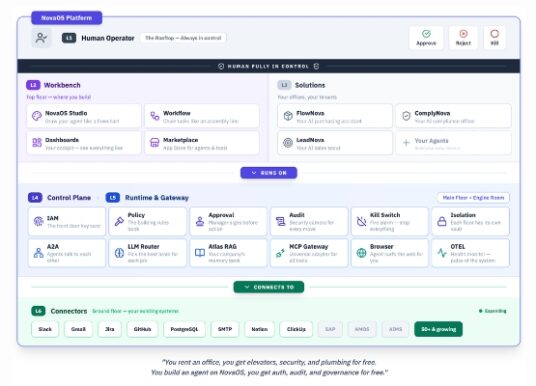Click the L6 Connectors badge
Screen dimensions: 536x386
pos(38,311)
